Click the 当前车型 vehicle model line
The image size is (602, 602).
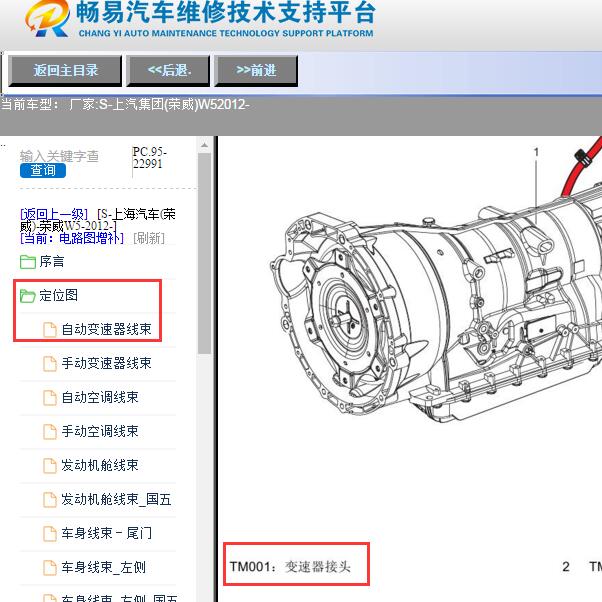125,104
